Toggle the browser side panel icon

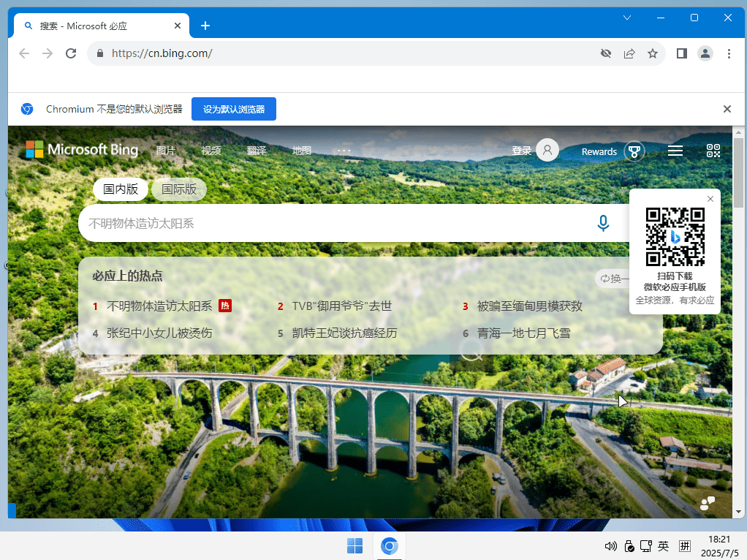tap(681, 53)
